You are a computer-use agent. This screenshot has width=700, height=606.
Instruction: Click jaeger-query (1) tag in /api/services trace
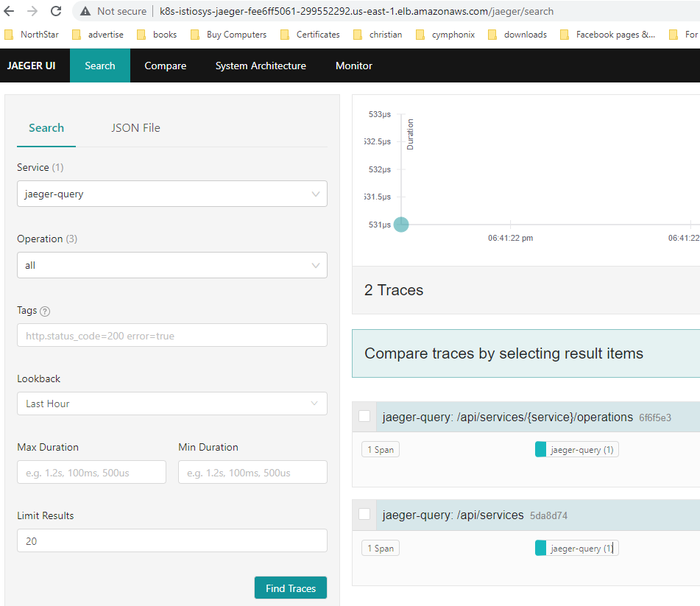point(577,548)
